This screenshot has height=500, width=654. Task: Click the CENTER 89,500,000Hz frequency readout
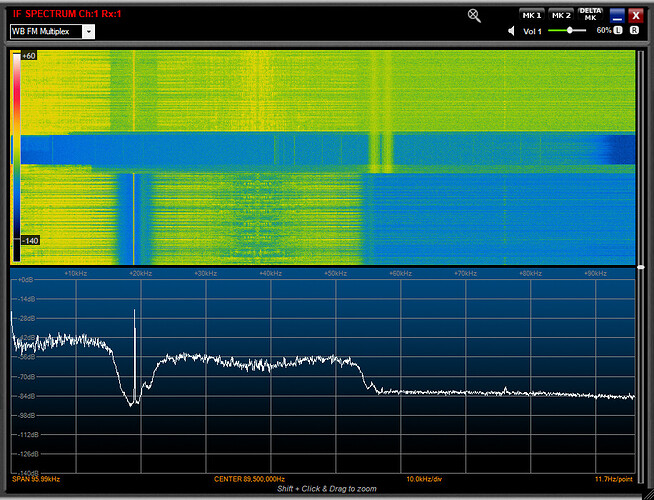(250, 479)
